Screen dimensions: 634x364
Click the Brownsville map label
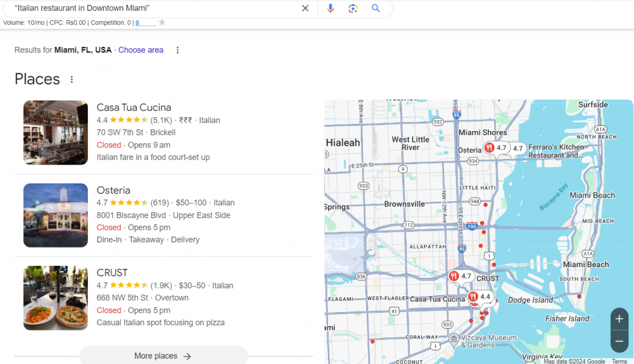point(404,204)
